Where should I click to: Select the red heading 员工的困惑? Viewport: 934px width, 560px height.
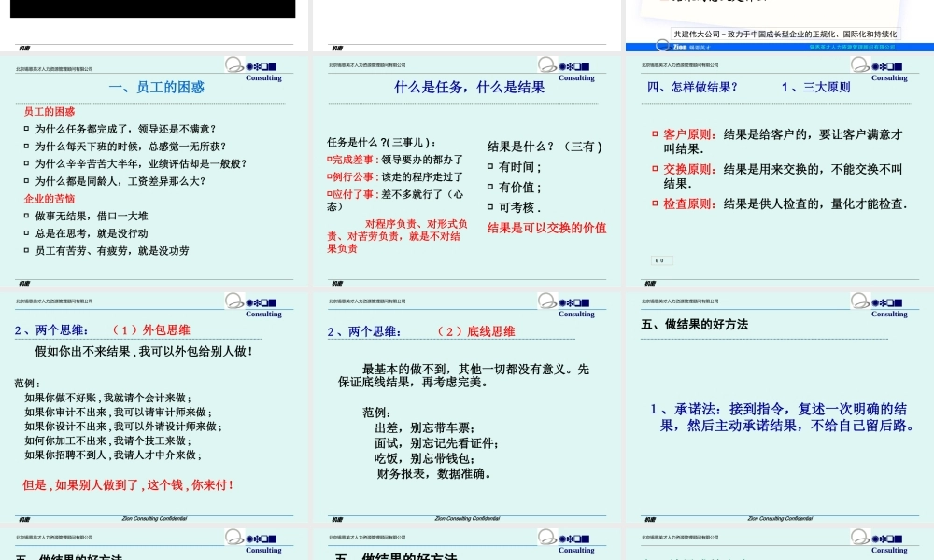50,111
